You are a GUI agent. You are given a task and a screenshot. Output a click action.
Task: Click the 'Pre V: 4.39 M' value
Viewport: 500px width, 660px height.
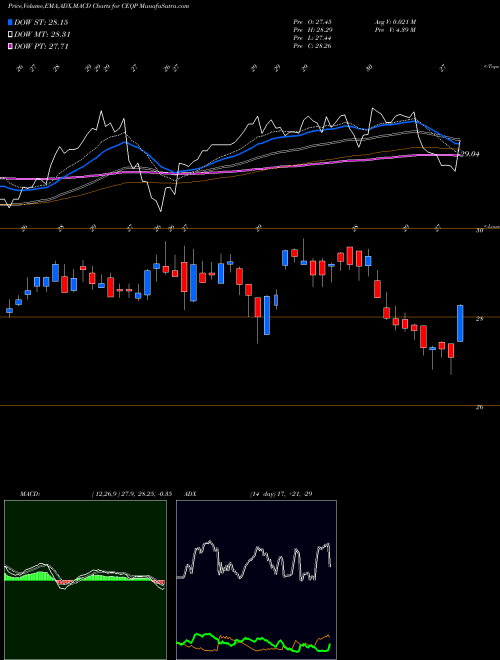pyautogui.click(x=395, y=30)
